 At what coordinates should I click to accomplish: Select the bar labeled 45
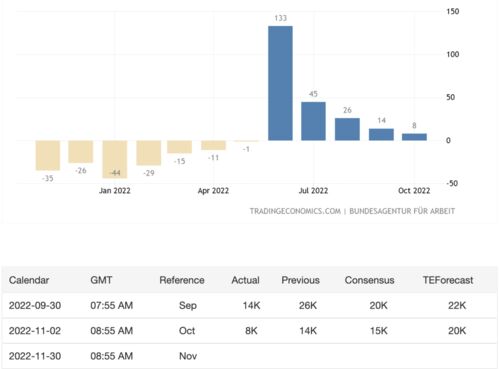click(x=313, y=121)
